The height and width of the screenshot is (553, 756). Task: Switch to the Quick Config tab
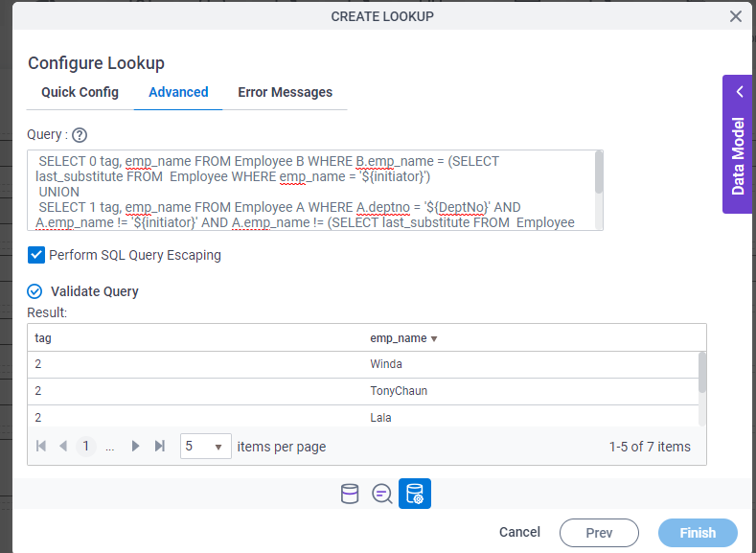[80, 92]
